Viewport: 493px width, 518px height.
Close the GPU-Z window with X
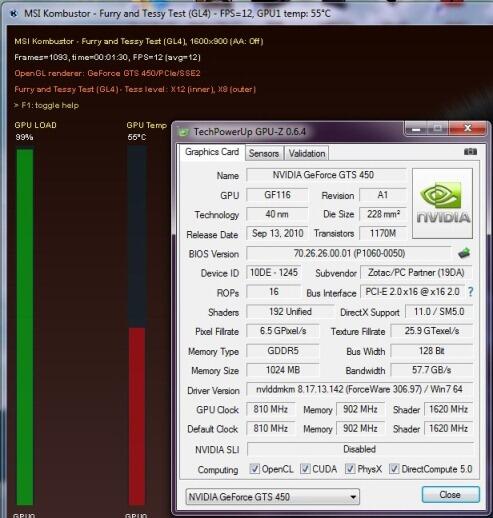(468, 128)
